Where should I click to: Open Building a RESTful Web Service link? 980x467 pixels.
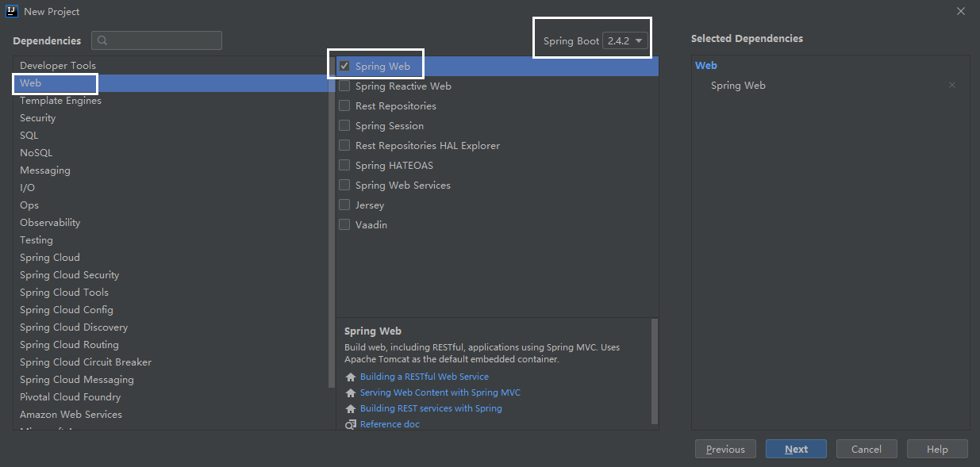click(425, 377)
